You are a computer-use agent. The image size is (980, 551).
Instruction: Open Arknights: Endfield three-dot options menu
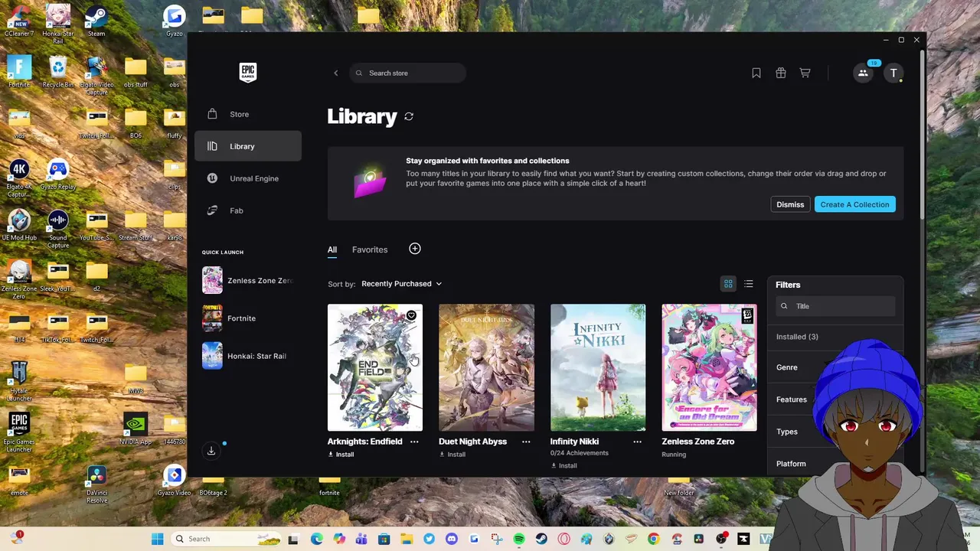coord(414,442)
